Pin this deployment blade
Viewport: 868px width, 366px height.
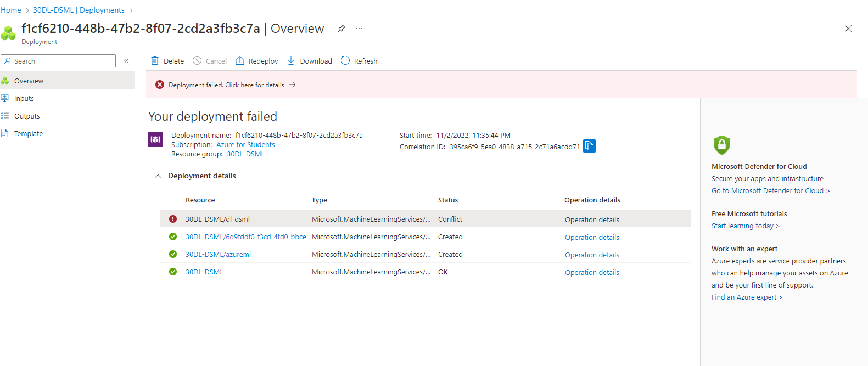click(x=341, y=29)
